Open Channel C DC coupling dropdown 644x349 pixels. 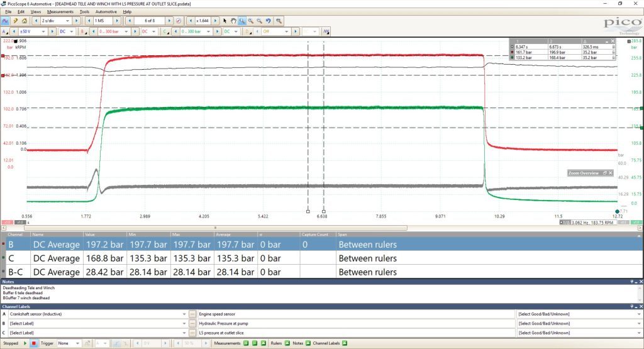click(x=236, y=31)
